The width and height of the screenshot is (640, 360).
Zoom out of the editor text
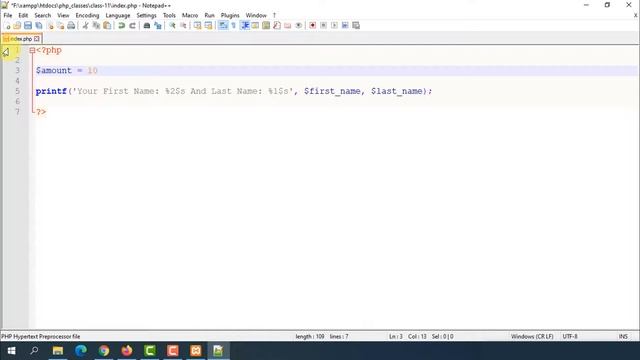click(x=183, y=26)
